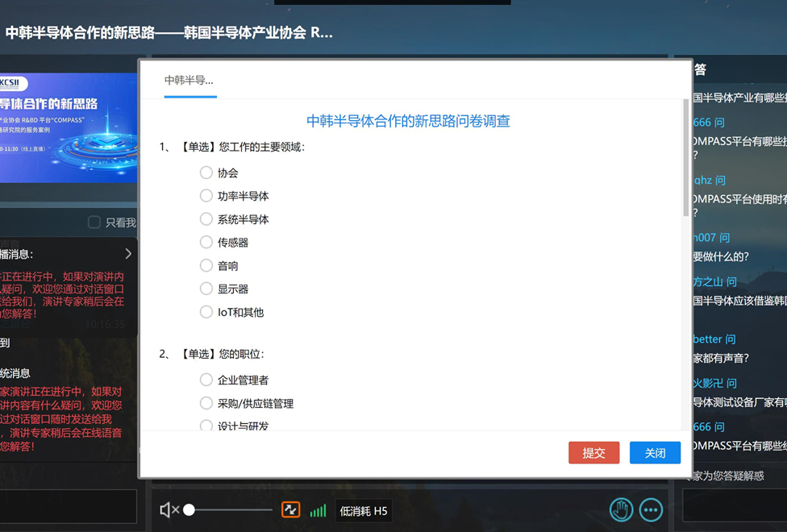Screen dimensions: 787x532
Task: Submit the survey with 提交 button
Action: [593, 453]
